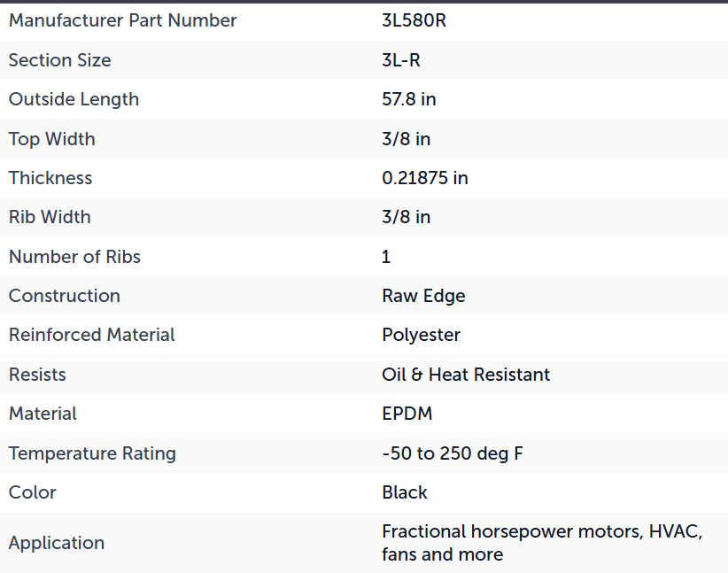Select the EPDM material value

(x=407, y=414)
